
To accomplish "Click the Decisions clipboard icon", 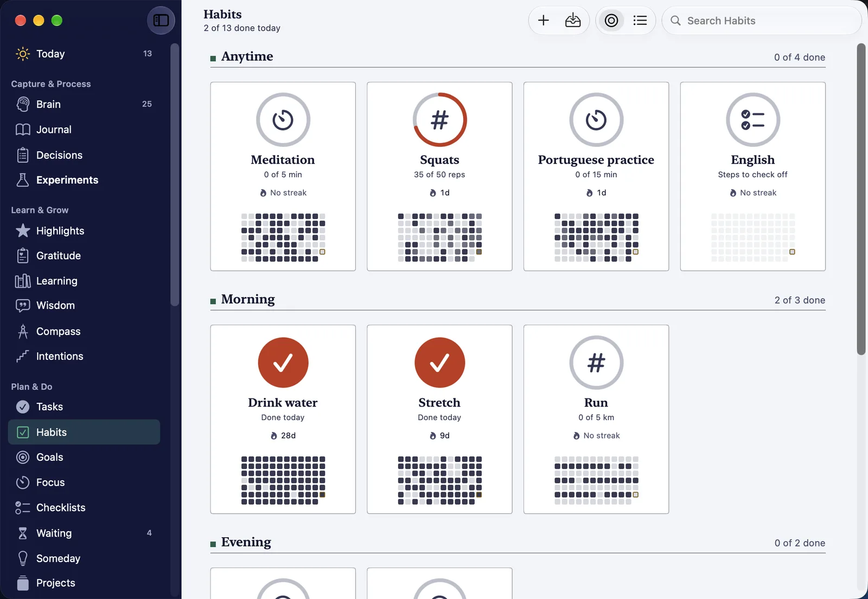I will [23, 155].
